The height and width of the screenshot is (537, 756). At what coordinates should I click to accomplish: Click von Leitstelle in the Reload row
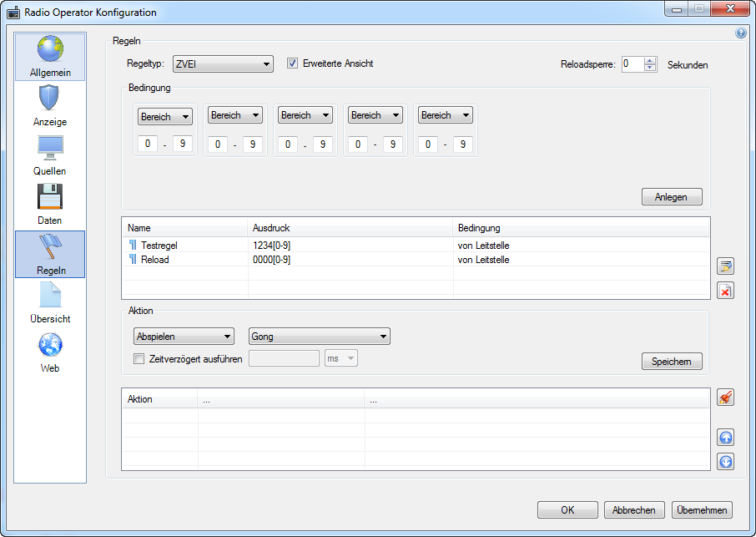coord(484,260)
